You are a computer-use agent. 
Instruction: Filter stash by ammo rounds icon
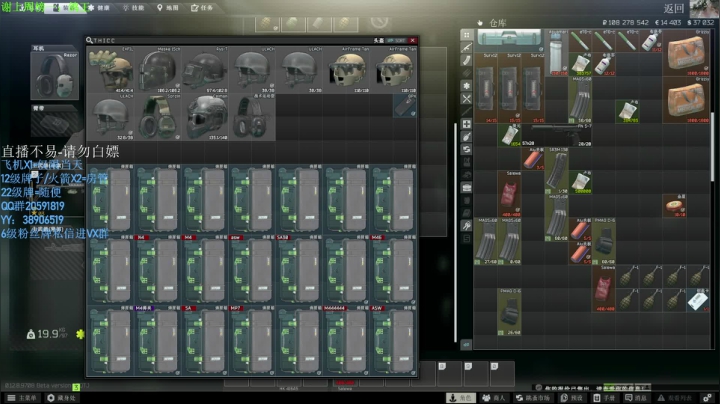coord(466,73)
